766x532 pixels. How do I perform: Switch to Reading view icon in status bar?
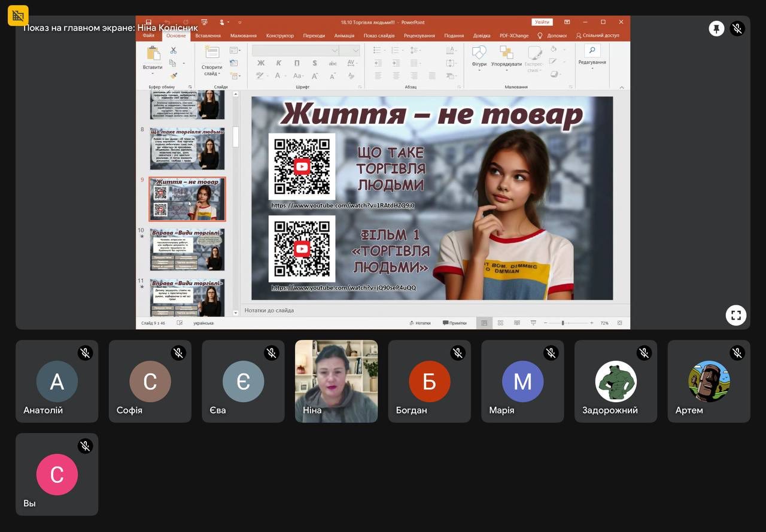click(x=517, y=323)
